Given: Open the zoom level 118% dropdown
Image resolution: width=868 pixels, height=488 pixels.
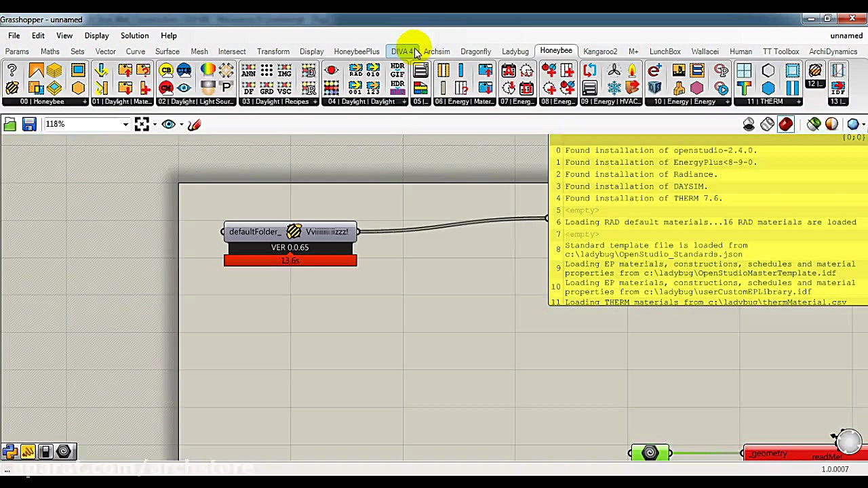Looking at the screenshot, I should point(125,124).
